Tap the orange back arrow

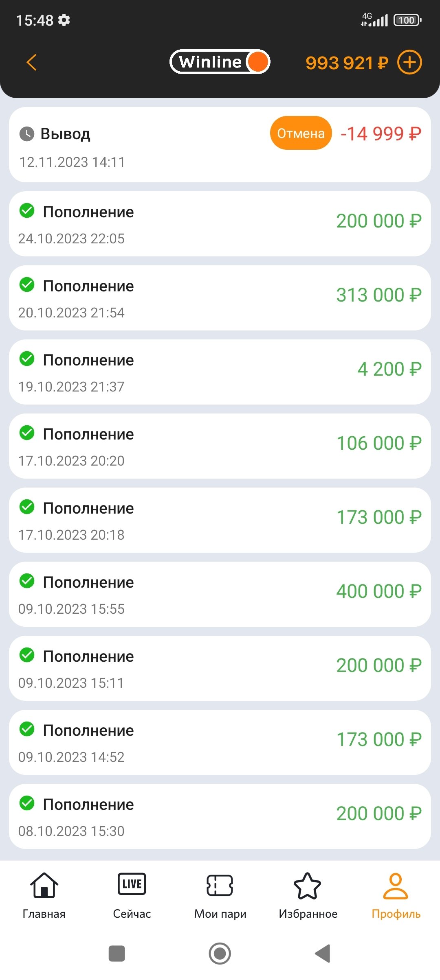pyautogui.click(x=31, y=62)
